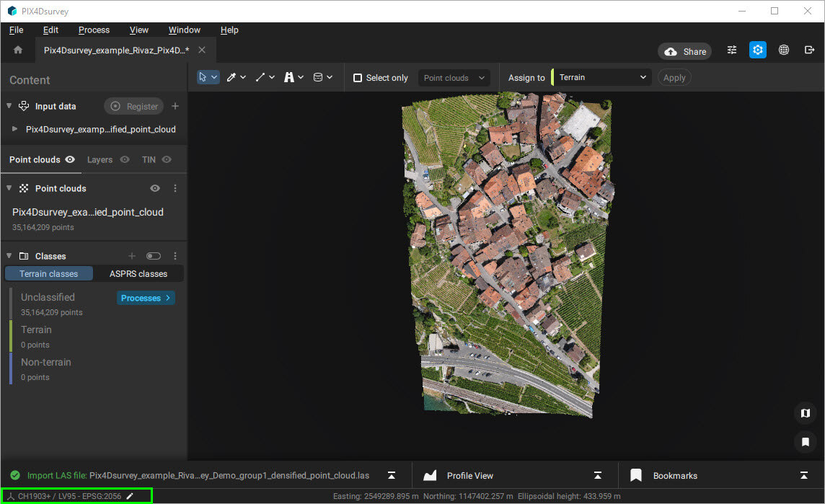
Task: Switch to the ASPRS classes tab
Action: tap(138, 273)
